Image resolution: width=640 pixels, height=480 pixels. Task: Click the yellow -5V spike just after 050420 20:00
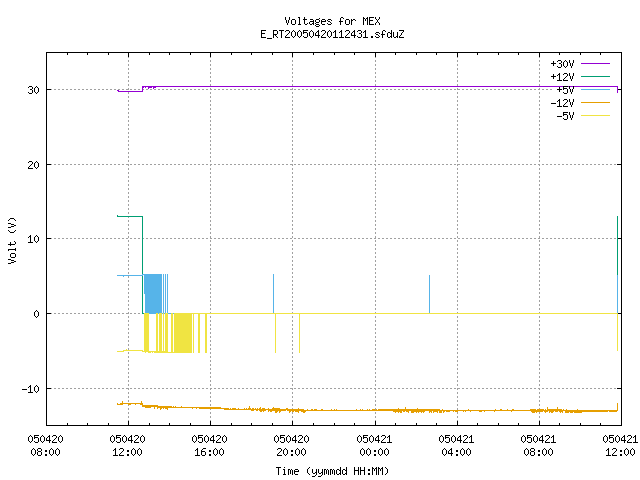pyautogui.click(x=300, y=333)
